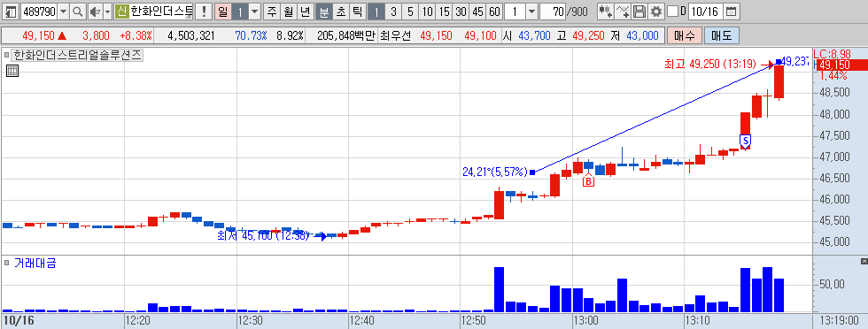Open the sound options dropdown arrow

[107, 11]
